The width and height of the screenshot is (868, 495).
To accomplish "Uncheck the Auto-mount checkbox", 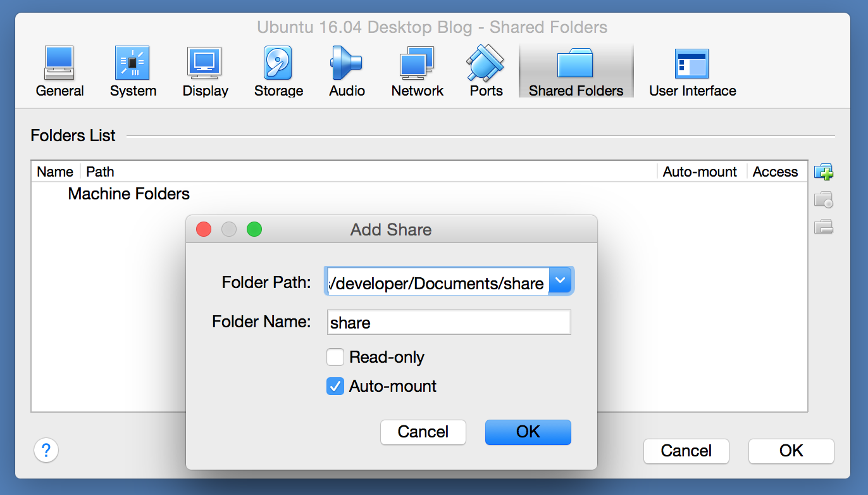I will pyautogui.click(x=335, y=386).
